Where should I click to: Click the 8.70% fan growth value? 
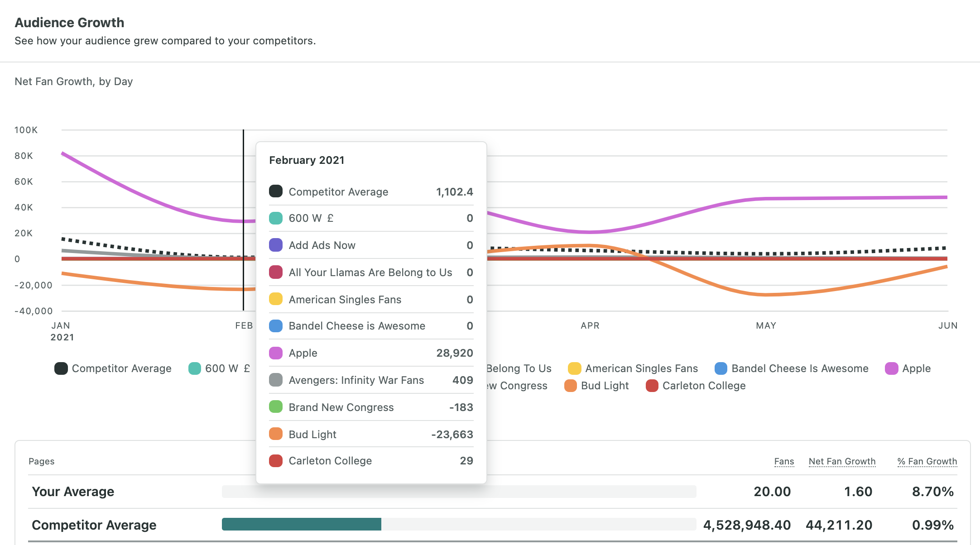pyautogui.click(x=933, y=492)
